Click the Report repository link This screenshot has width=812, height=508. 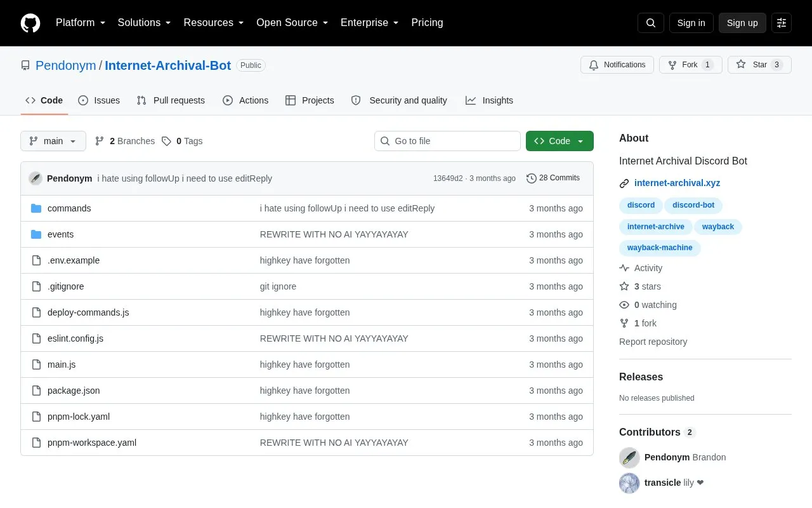[x=653, y=342]
